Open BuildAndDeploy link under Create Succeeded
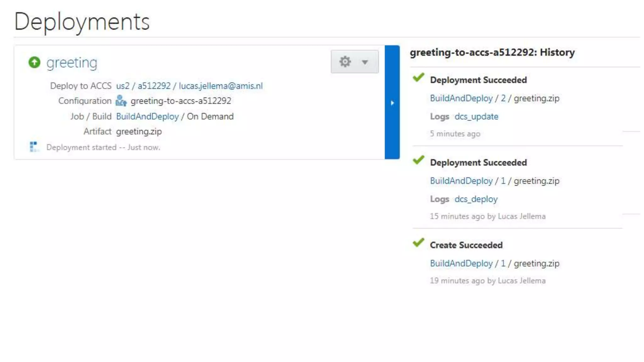The width and height of the screenshot is (644, 362). pyautogui.click(x=461, y=263)
